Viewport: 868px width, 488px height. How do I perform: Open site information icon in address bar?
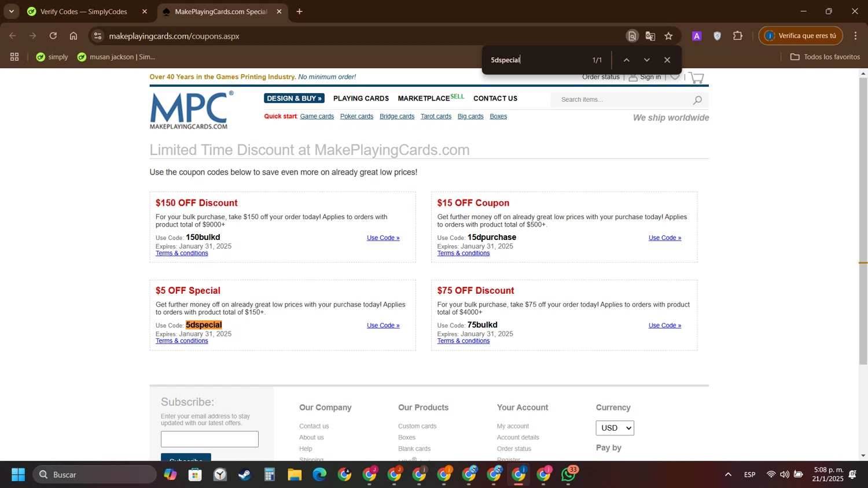point(98,36)
